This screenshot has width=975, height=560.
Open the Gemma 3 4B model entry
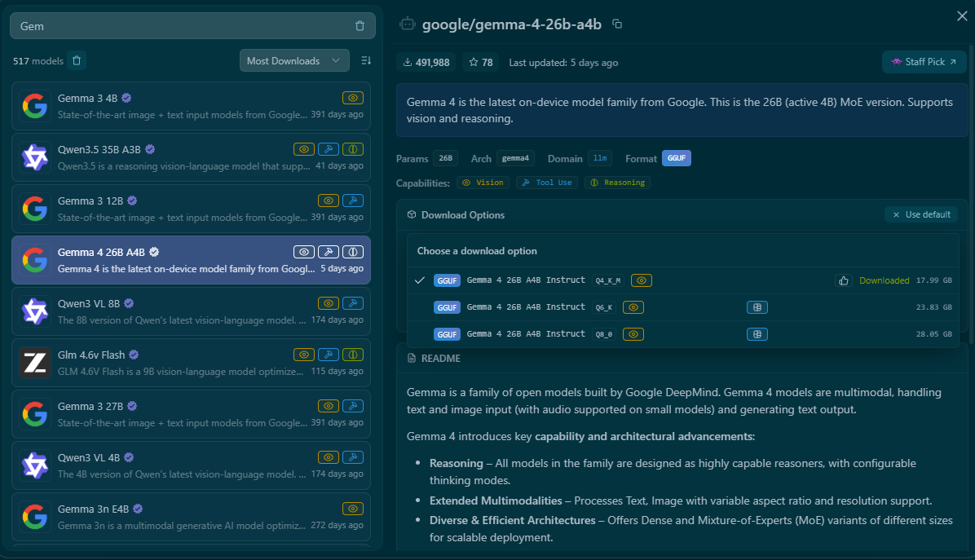191,106
